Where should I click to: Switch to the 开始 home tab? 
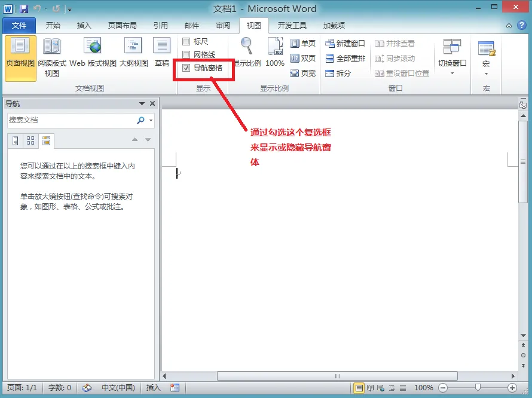click(x=53, y=26)
